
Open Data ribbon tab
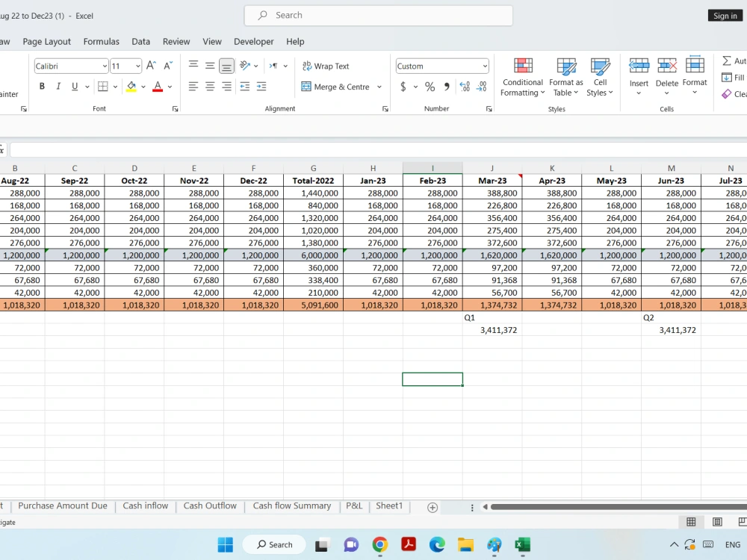tap(141, 41)
